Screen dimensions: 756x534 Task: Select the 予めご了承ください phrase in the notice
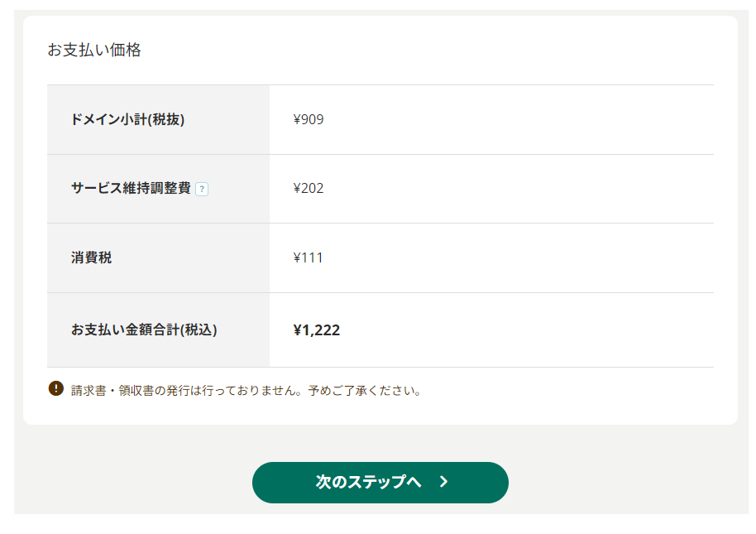(x=361, y=390)
